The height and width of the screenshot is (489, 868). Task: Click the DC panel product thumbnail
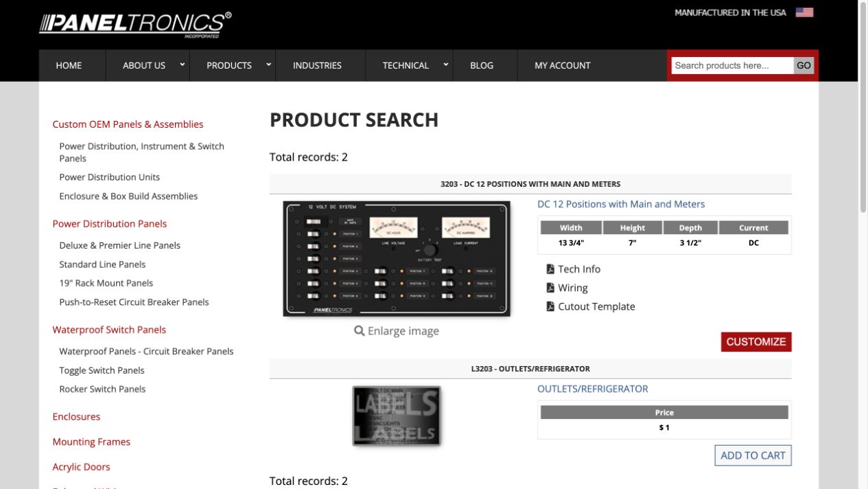coord(397,258)
